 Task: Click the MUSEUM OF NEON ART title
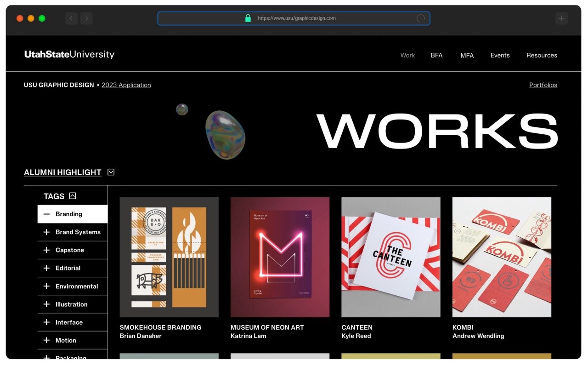[267, 327]
